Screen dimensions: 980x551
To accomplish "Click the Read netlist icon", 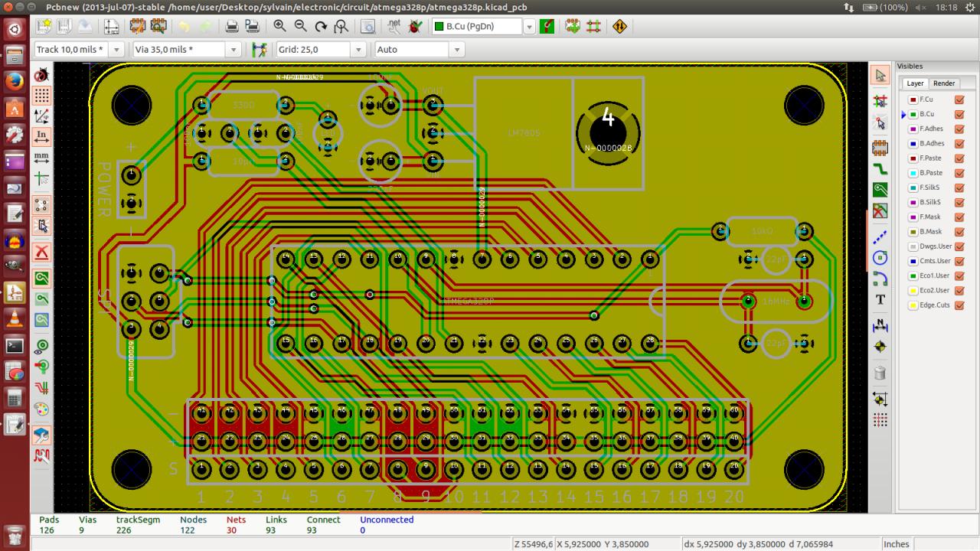I will (394, 26).
